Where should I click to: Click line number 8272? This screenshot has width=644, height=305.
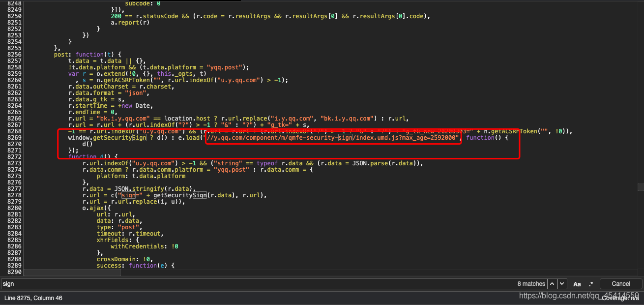(14, 157)
